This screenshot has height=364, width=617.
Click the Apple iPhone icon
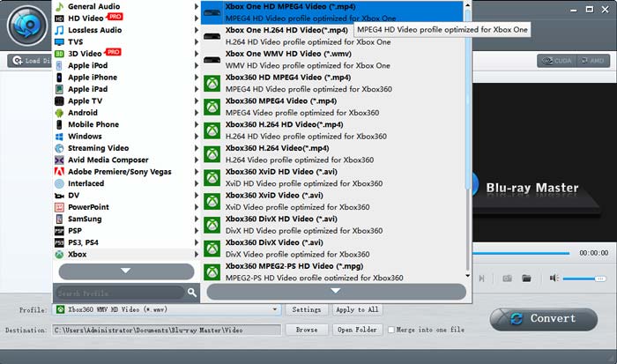pos(59,78)
